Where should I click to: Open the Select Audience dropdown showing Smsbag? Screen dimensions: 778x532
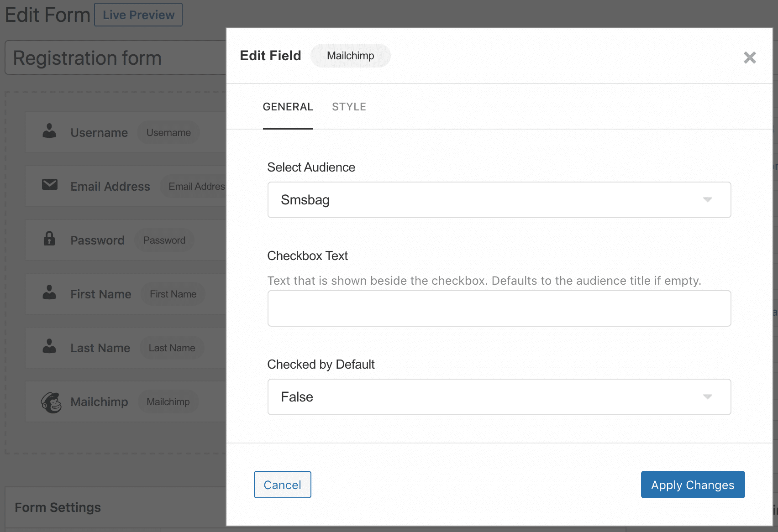pos(499,200)
